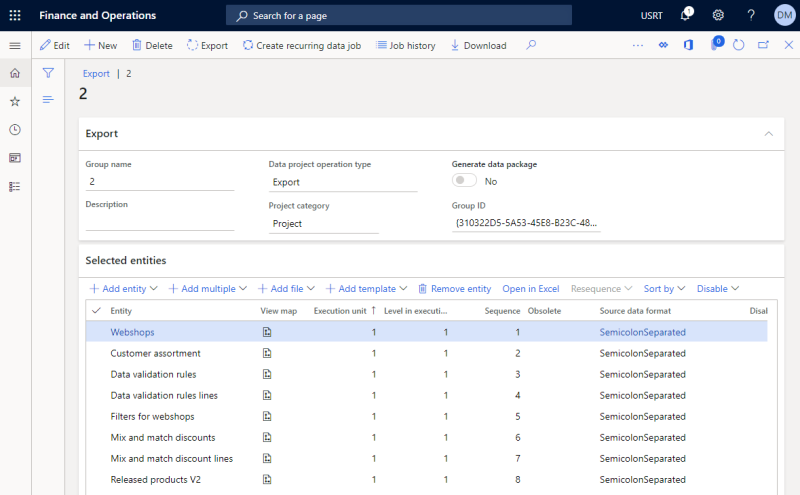Viewport: 800px width, 495px height.
Task: Open the Sort by dropdown
Action: pyautogui.click(x=664, y=289)
